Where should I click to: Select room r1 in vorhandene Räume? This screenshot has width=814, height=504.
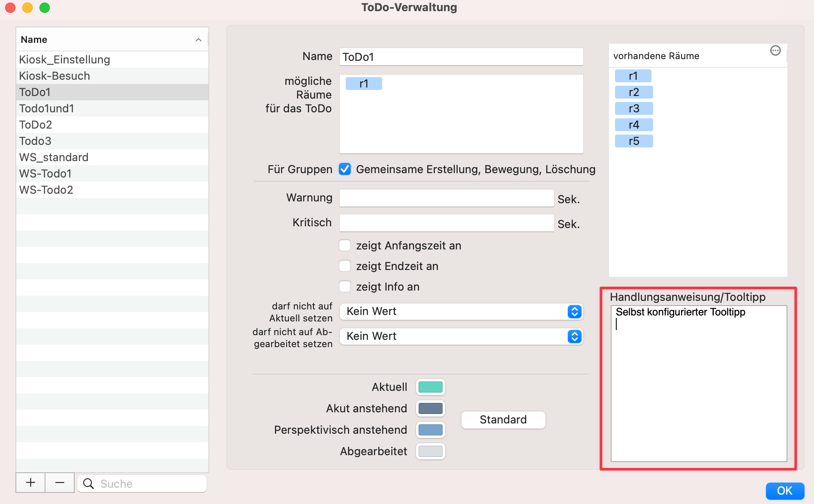(x=633, y=76)
